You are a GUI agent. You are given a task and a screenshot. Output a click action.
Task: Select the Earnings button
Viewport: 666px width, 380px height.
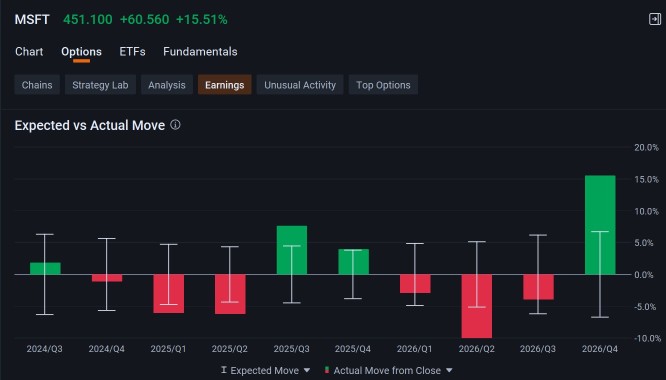coord(225,85)
